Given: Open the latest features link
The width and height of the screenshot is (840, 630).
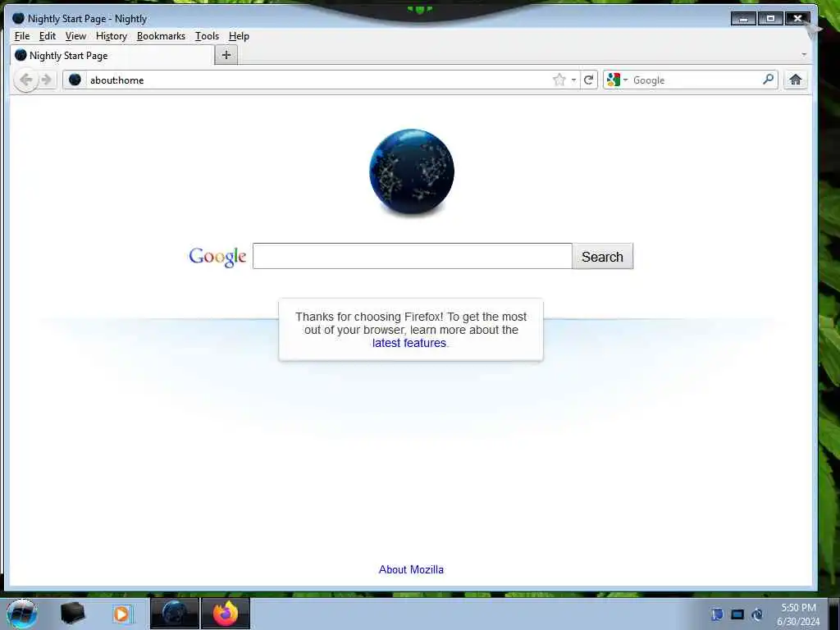Looking at the screenshot, I should pos(409,343).
